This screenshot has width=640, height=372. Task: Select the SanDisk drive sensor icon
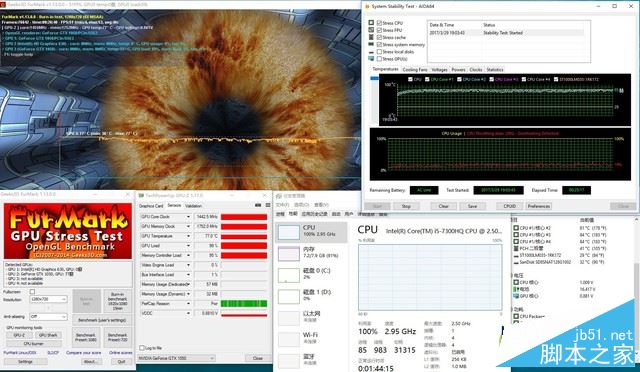coord(516,262)
